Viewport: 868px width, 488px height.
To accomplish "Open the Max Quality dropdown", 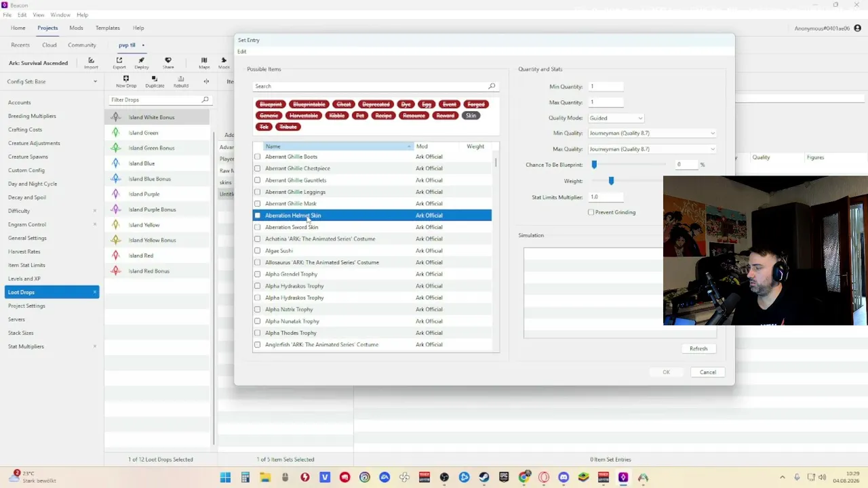I will (652, 149).
